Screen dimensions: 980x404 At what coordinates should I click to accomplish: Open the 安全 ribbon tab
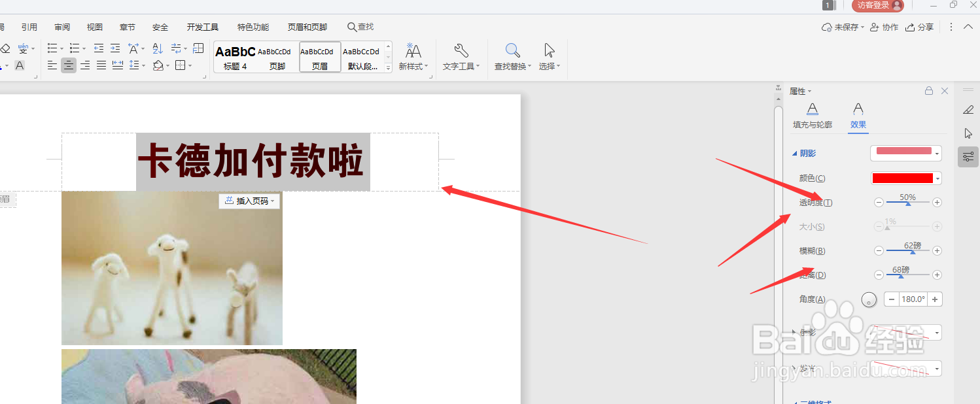click(x=160, y=27)
